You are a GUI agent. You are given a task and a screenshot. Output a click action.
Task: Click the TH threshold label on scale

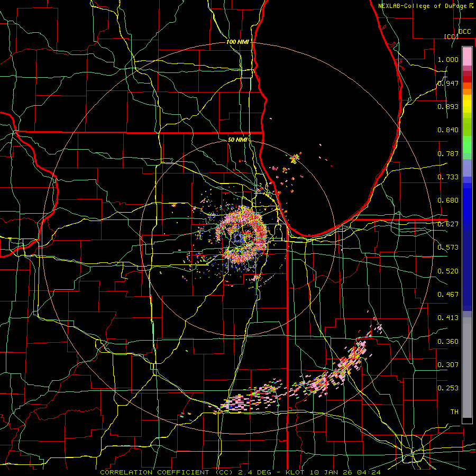tap(454, 412)
